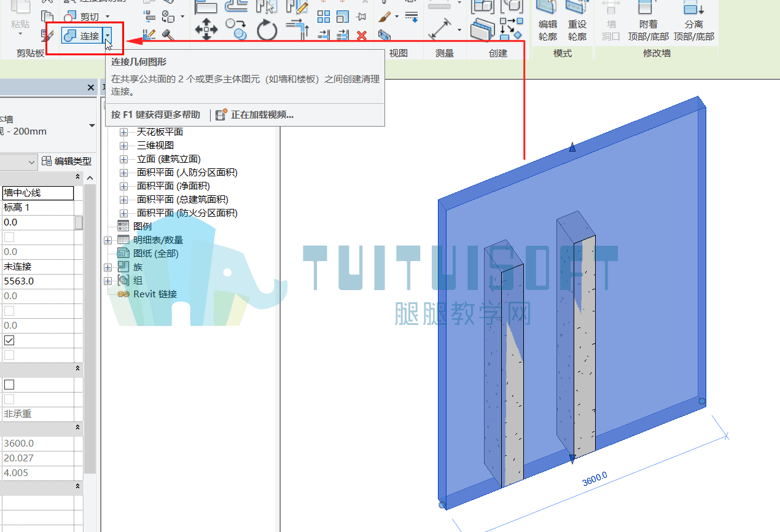Expand the 族 (Families) tree node
This screenshot has height=532, width=780.
[x=108, y=267]
